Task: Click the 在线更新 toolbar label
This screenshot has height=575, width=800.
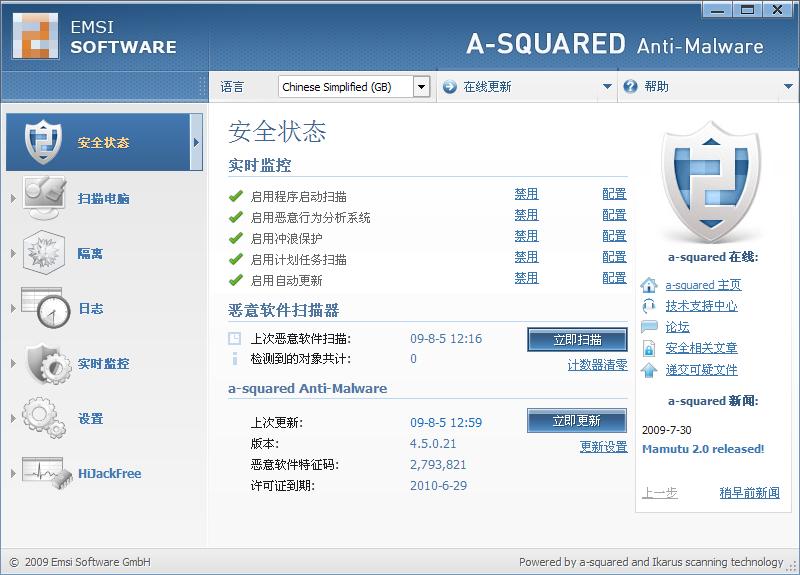Action: tap(487, 87)
